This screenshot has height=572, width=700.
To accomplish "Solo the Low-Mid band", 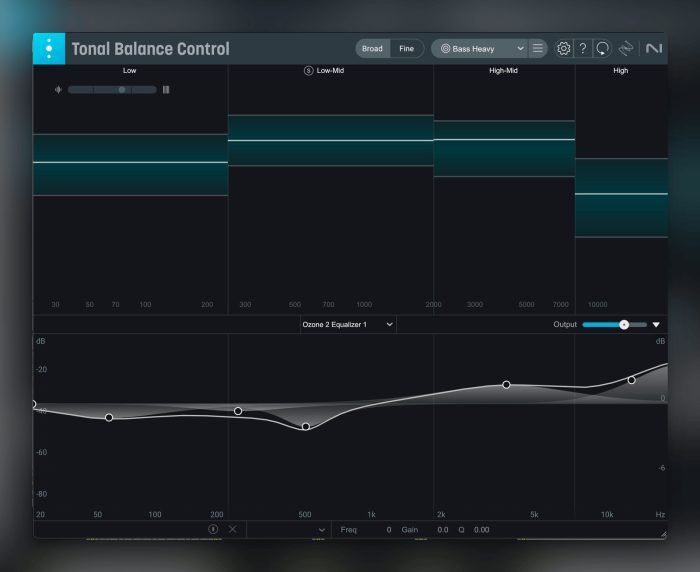I will tap(308, 71).
